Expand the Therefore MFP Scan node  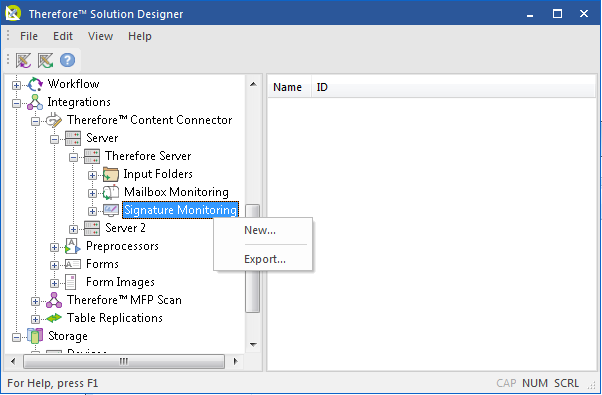[x=35, y=302]
